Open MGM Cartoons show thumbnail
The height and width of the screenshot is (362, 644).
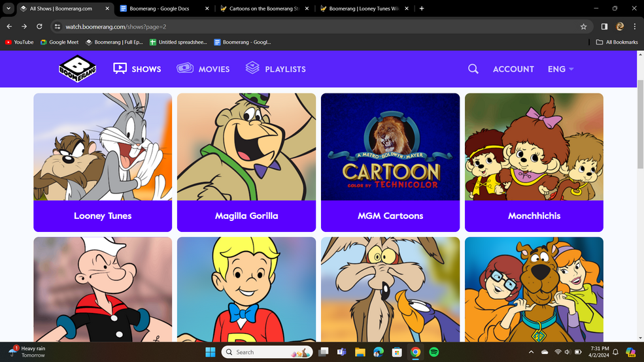coord(390,147)
